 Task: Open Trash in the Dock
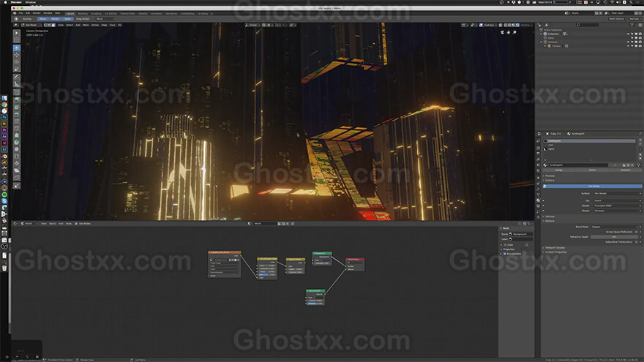pyautogui.click(x=4, y=268)
